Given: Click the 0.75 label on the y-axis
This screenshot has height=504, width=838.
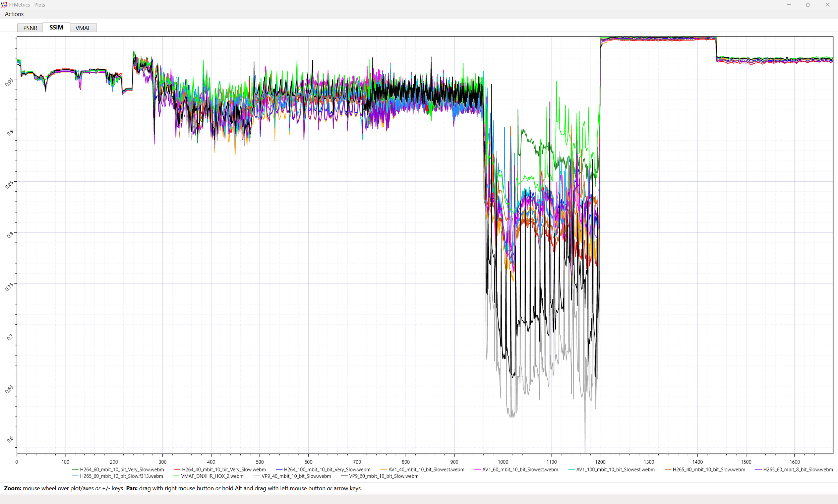Looking at the screenshot, I should [9, 287].
